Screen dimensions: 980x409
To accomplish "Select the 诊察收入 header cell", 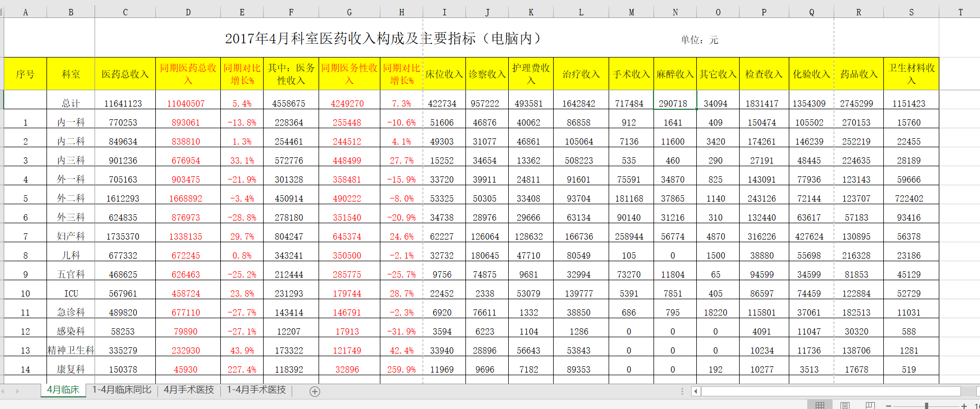I will pos(487,74).
